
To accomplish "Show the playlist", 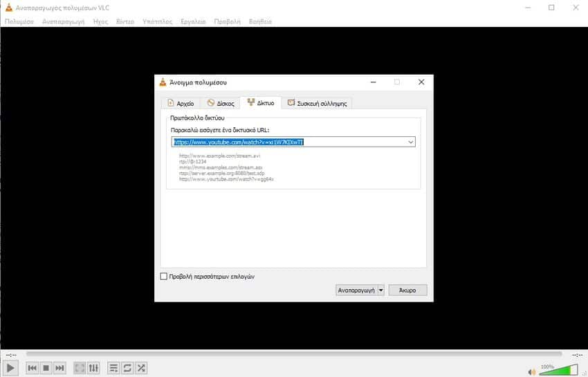I will pos(113,368).
